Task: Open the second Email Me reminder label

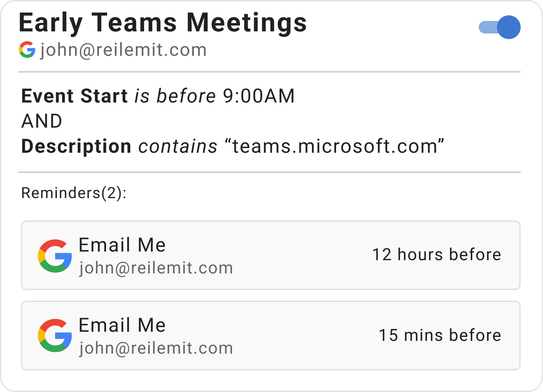Action: pos(122,325)
